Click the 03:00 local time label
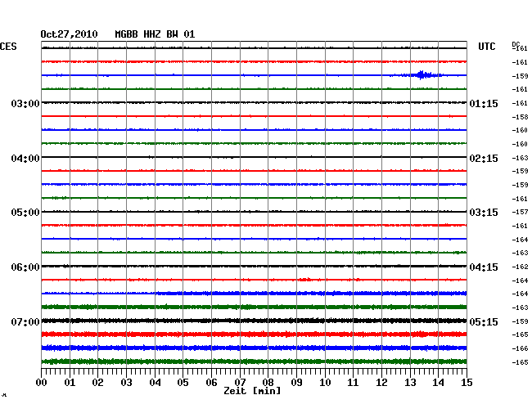This screenshot has height=404, width=532. click(25, 103)
